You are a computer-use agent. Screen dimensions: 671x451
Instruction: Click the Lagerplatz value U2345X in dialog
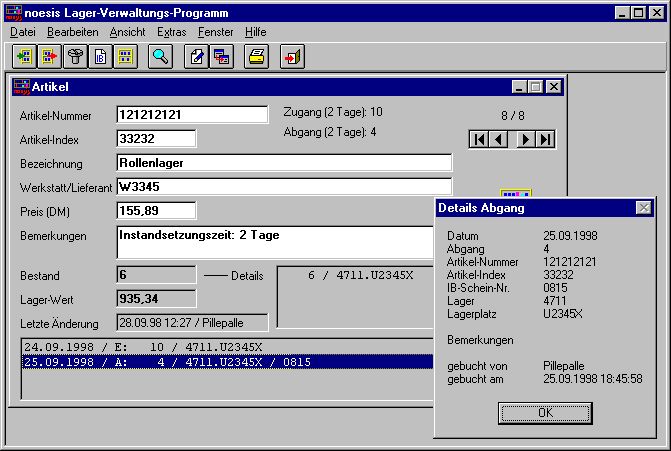click(563, 314)
